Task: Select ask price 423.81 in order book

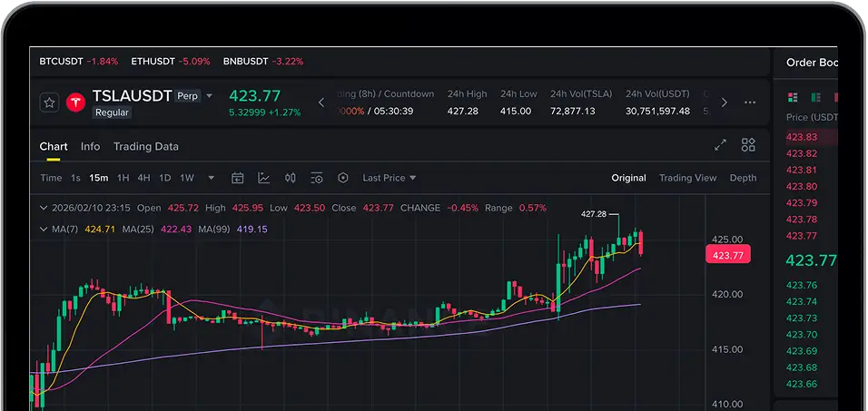Action: (802, 171)
